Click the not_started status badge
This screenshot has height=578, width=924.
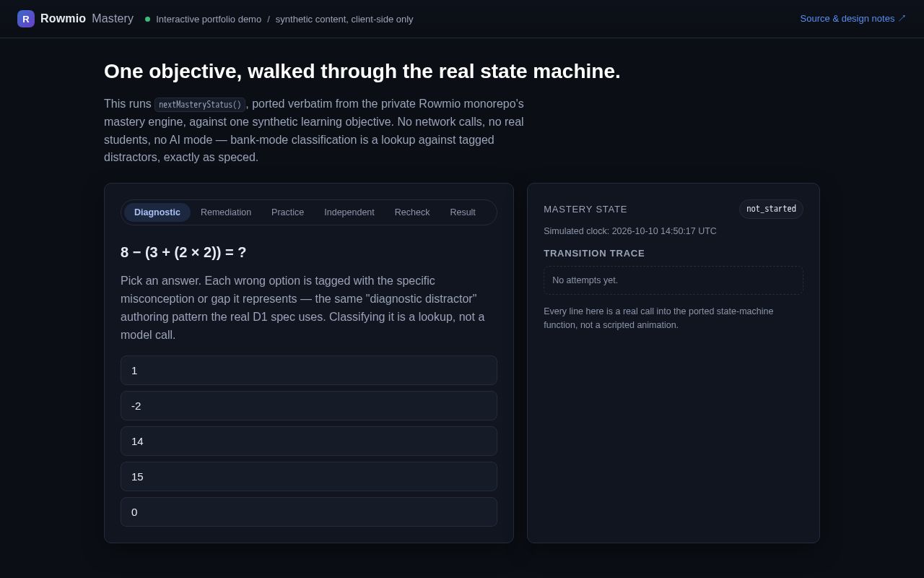point(771,209)
